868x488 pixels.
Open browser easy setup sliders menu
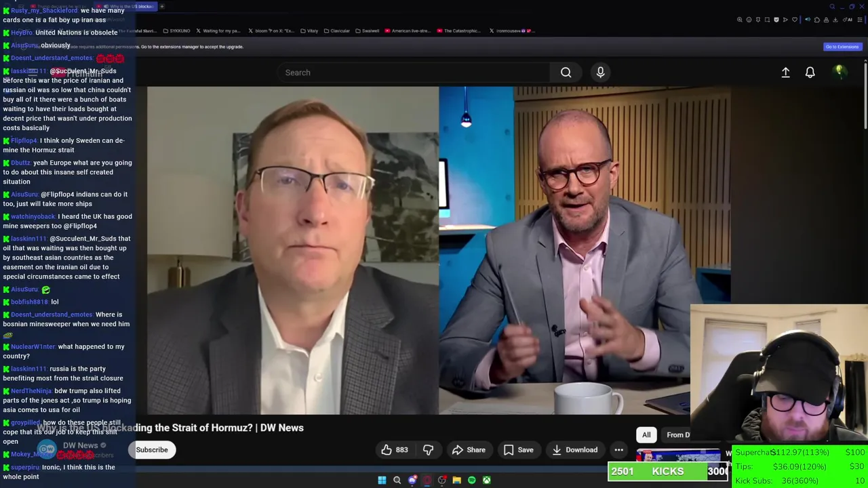(860, 20)
